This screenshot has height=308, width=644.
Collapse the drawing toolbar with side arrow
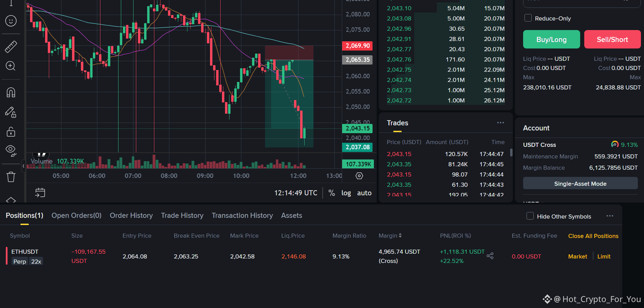point(23,166)
